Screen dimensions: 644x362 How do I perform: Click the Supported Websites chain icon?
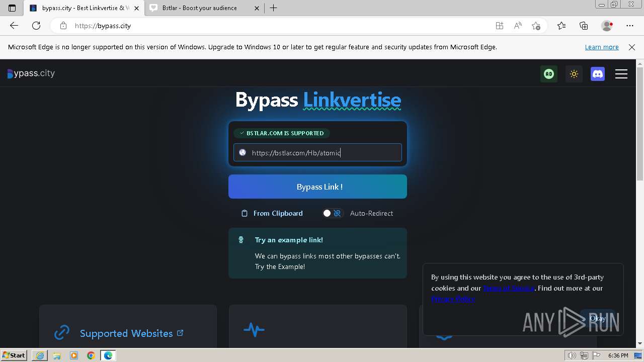click(62, 332)
